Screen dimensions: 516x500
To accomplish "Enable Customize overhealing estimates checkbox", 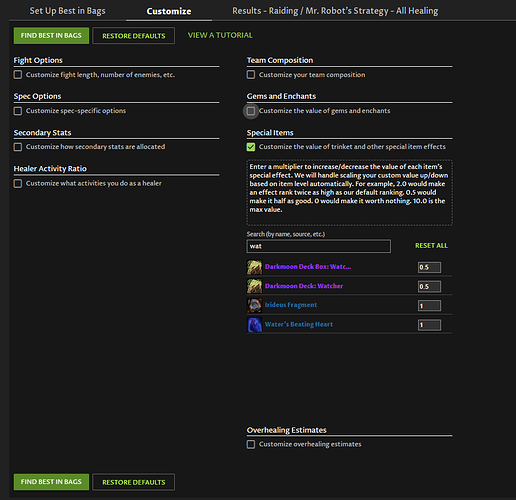I will click(251, 444).
